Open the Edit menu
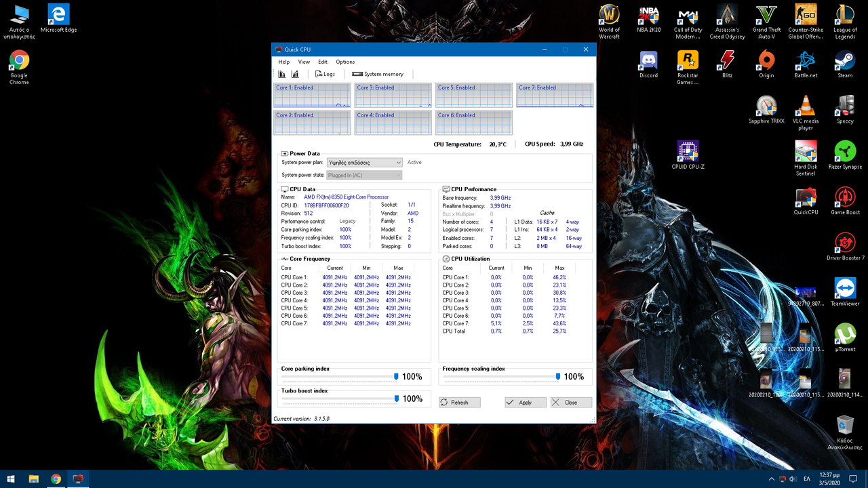 tap(323, 62)
